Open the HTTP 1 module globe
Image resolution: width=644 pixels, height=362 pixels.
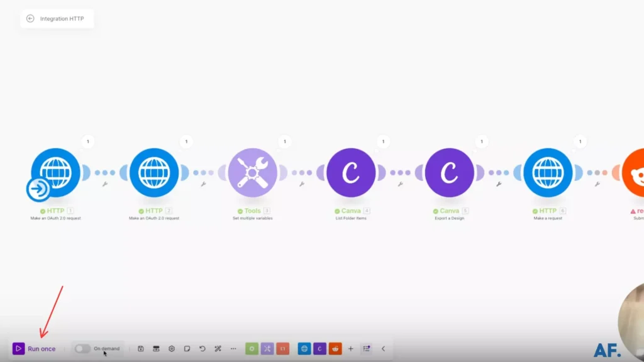click(56, 172)
